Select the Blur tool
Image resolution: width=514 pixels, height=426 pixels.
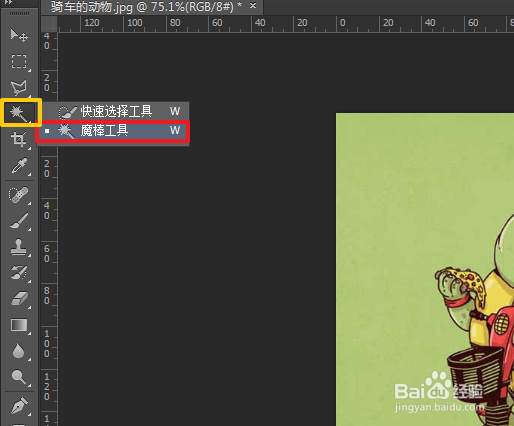[x=19, y=351]
